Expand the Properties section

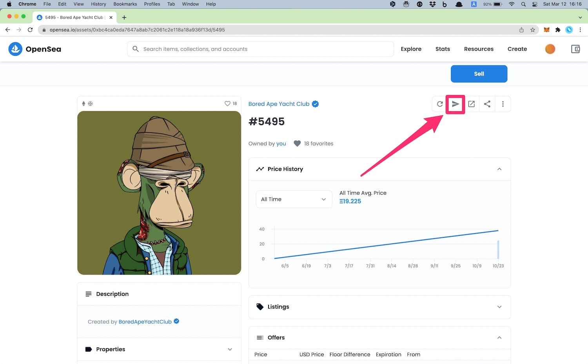230,349
